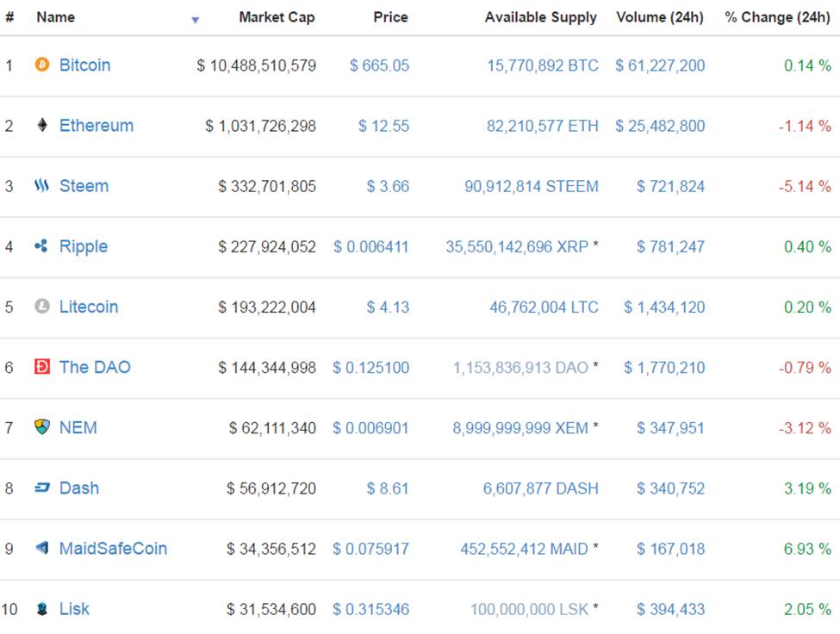
Task: Click Steem price $ 3.66
Action: pos(388,186)
